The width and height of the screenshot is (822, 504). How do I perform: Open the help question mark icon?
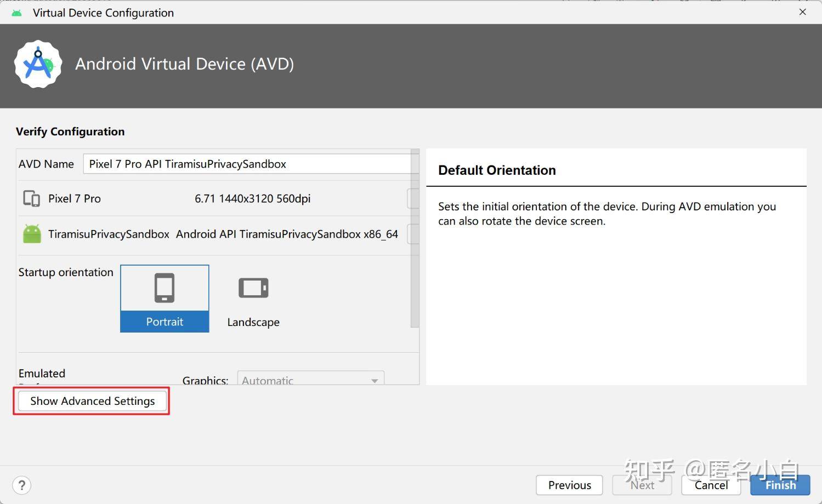pos(21,485)
